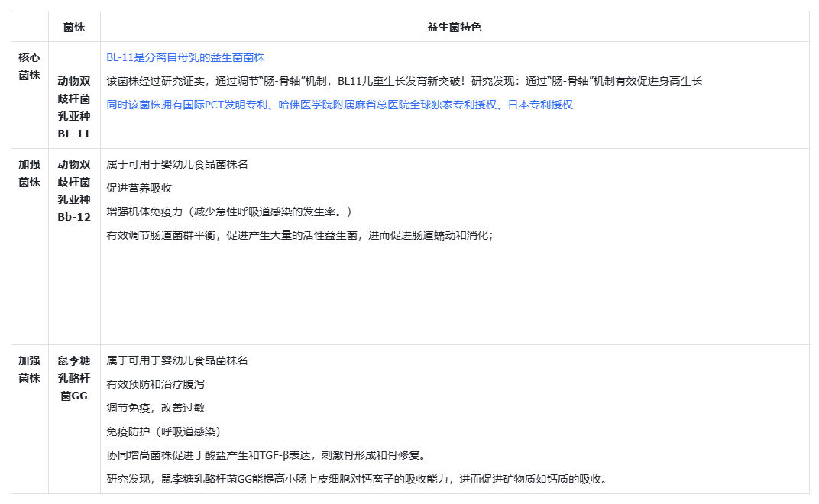Click the paragraph starting '该菌株经过研究证实'

pos(403,81)
